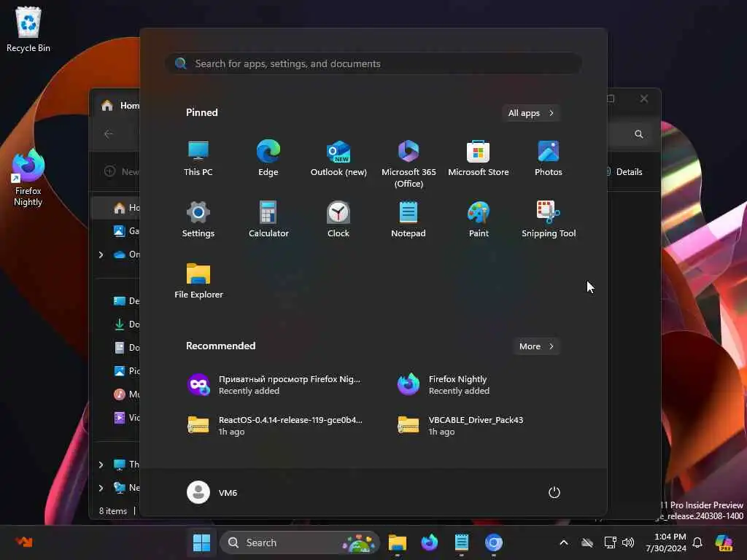Expand OneDrive in File Explorer tree
Viewport: 747px width, 560px height.
tap(101, 254)
